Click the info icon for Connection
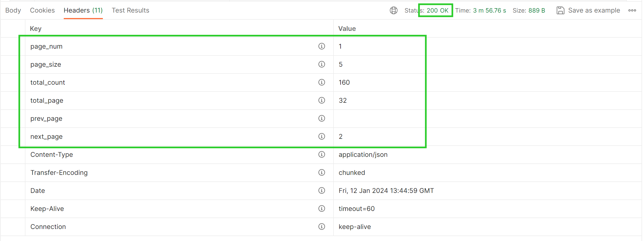 point(321,227)
